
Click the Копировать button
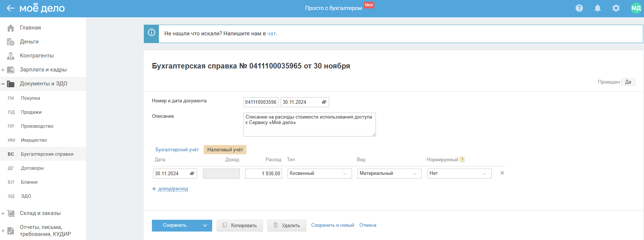click(240, 225)
